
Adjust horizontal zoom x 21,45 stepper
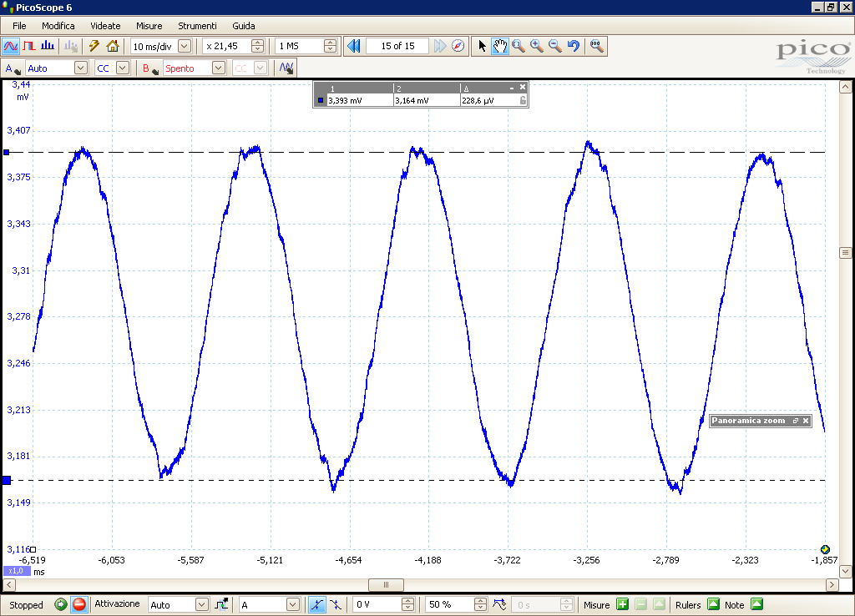[258, 47]
